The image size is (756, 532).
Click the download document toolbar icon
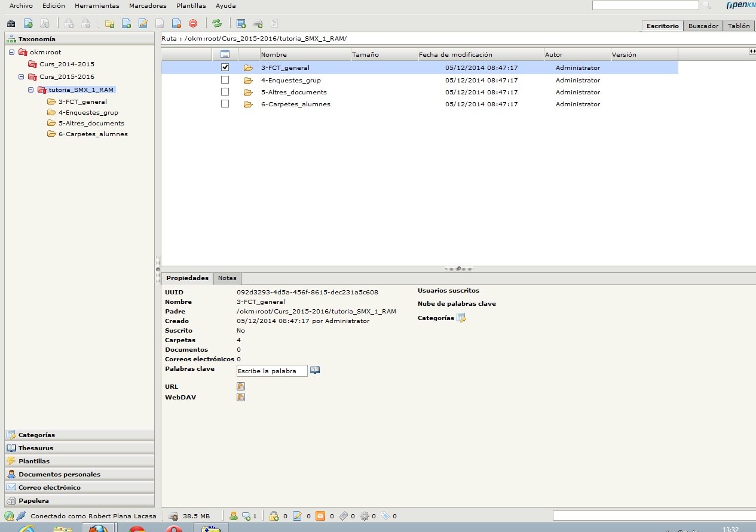point(28,23)
